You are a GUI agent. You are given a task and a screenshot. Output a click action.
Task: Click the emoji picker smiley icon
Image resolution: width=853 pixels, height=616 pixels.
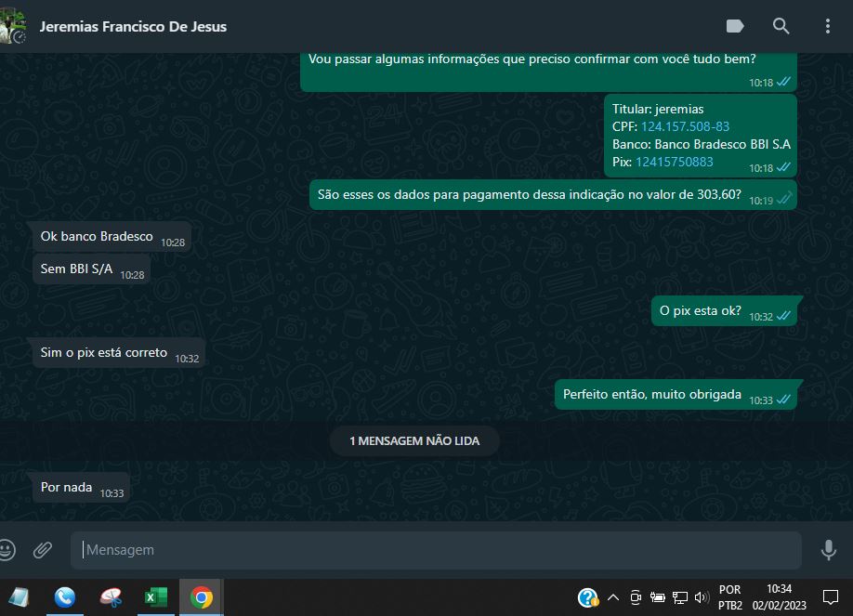tap(7, 550)
